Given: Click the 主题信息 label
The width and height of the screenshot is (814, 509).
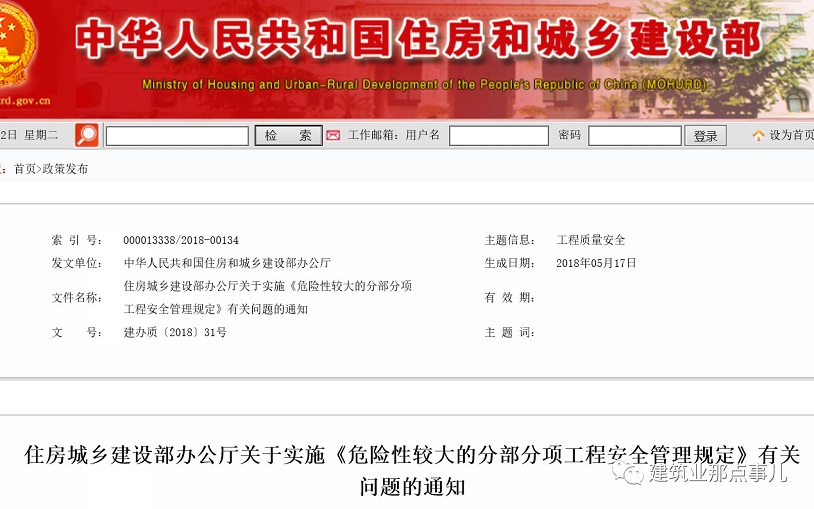Looking at the screenshot, I should pyautogui.click(x=509, y=240).
